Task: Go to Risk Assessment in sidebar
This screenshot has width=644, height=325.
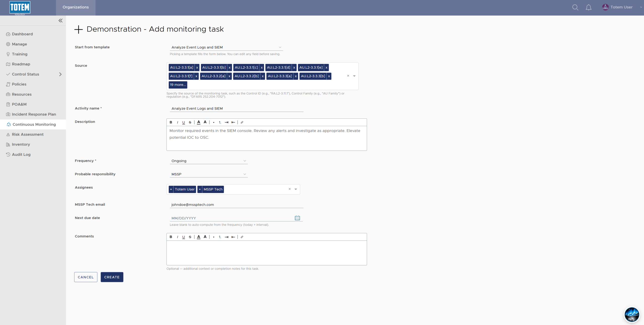Action: 28,135
